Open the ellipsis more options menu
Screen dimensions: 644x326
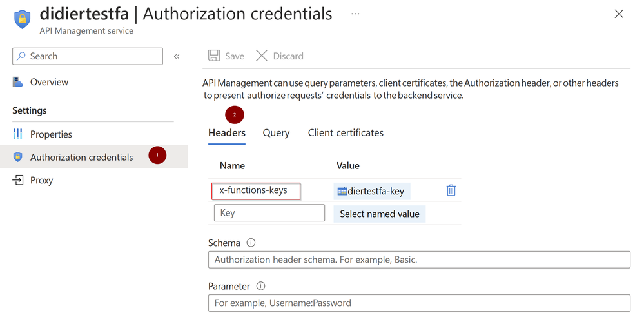pyautogui.click(x=355, y=14)
